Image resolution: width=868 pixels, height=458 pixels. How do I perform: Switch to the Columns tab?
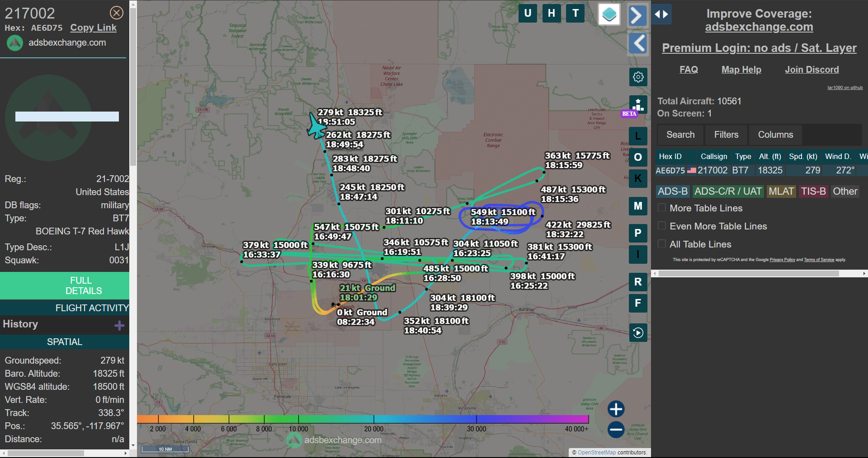[x=775, y=135]
